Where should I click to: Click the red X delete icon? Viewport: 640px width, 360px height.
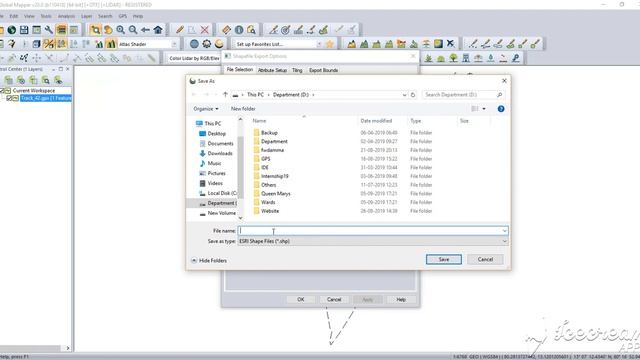(x=205, y=30)
